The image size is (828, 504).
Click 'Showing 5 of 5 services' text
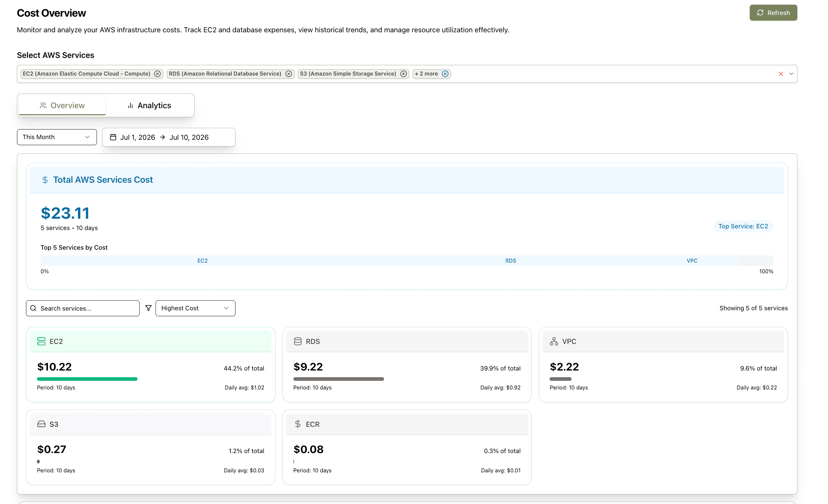(x=753, y=308)
